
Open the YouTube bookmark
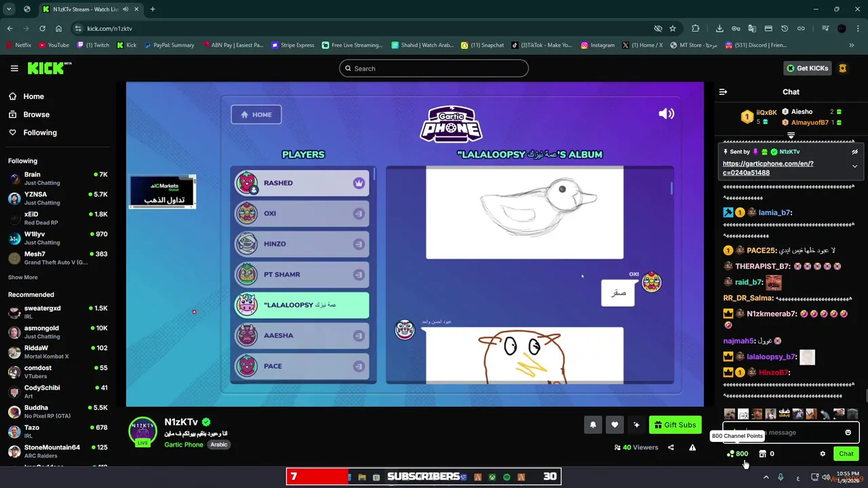pyautogui.click(x=54, y=45)
